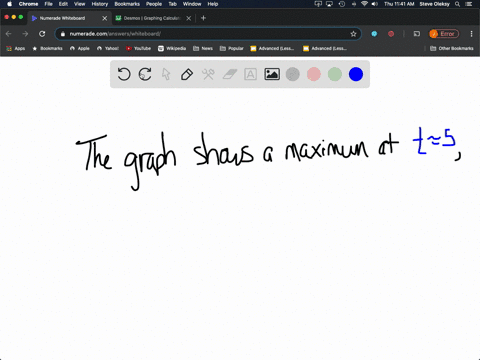This screenshot has width=480, height=360.
Task: Open the Bookmarks menu in menu bar
Action: click(x=127, y=4)
